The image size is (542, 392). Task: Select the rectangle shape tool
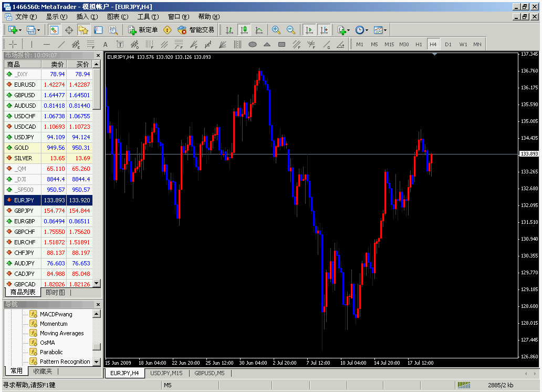(x=282, y=45)
